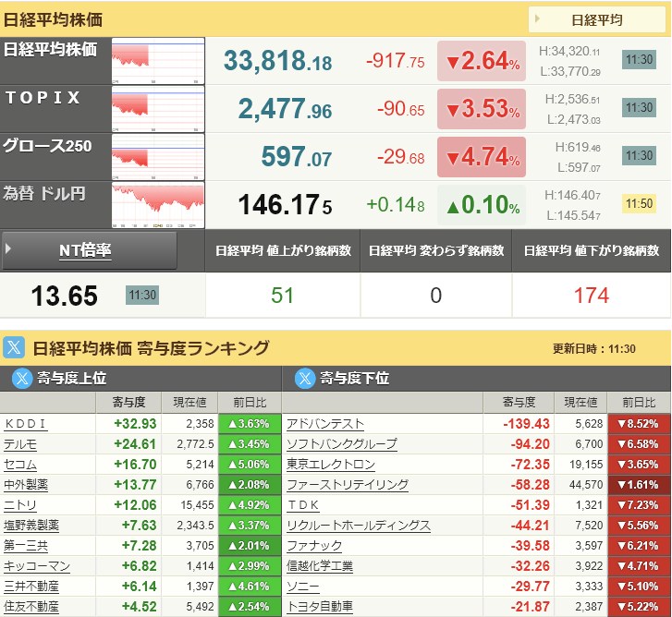Click the X icon next to 寄与度下位

pyautogui.click(x=305, y=379)
